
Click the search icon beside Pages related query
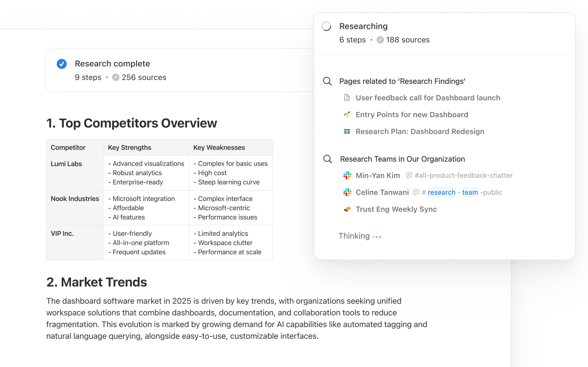[x=328, y=81]
